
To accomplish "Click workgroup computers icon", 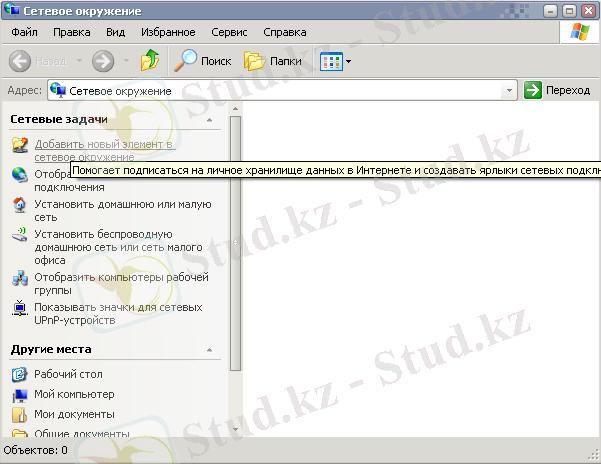I will (x=20, y=278).
